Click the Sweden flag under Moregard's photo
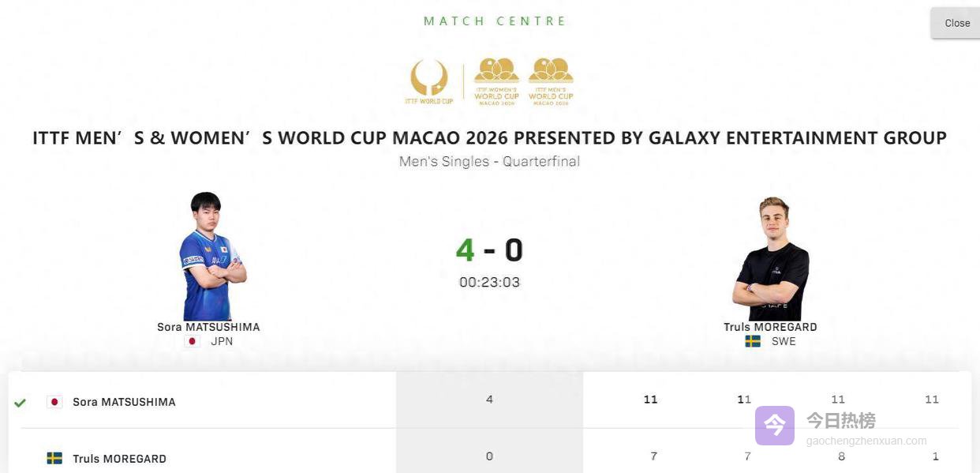This screenshot has width=980, height=473. point(754,341)
